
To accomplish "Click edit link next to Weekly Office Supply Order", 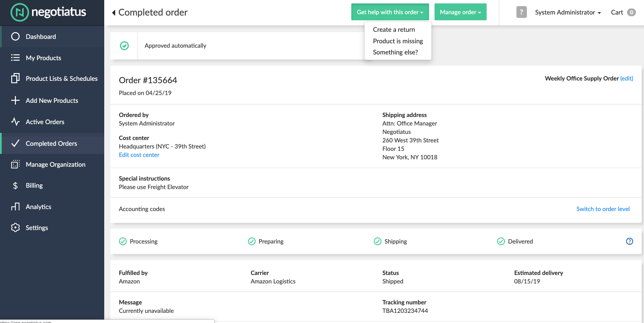I will (x=626, y=78).
